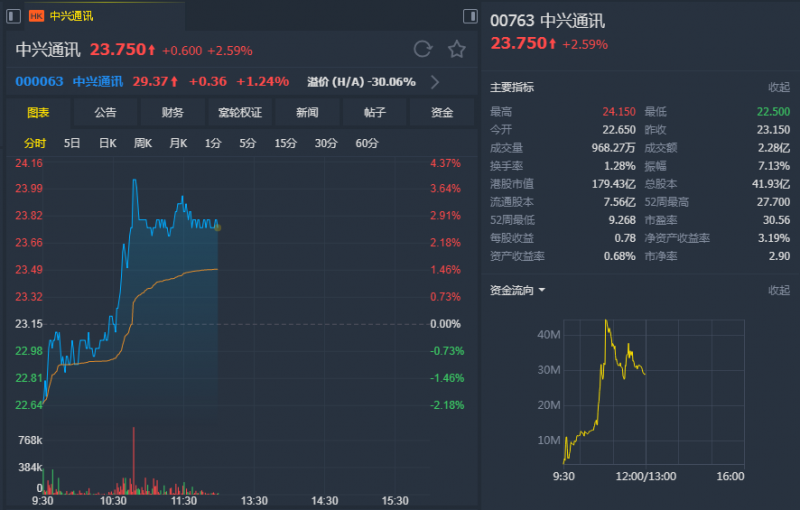Open the 帖子 tab
This screenshot has height=510, width=800.
click(374, 113)
